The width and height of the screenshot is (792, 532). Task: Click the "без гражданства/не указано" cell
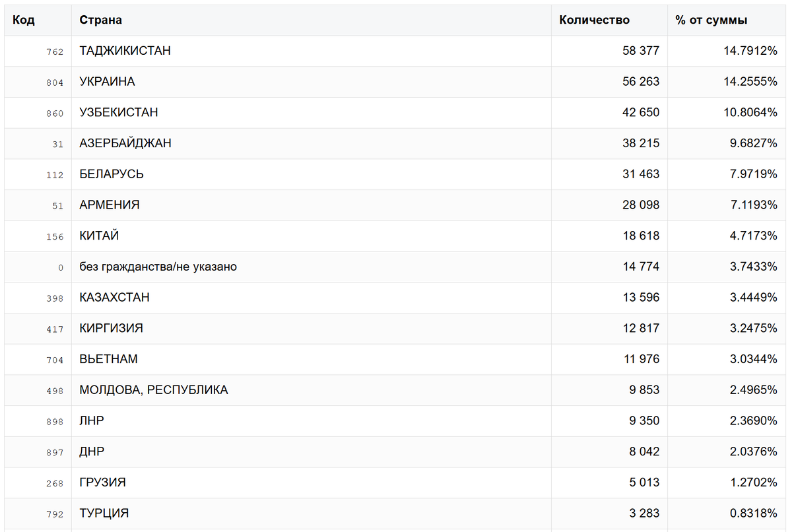click(x=158, y=267)
